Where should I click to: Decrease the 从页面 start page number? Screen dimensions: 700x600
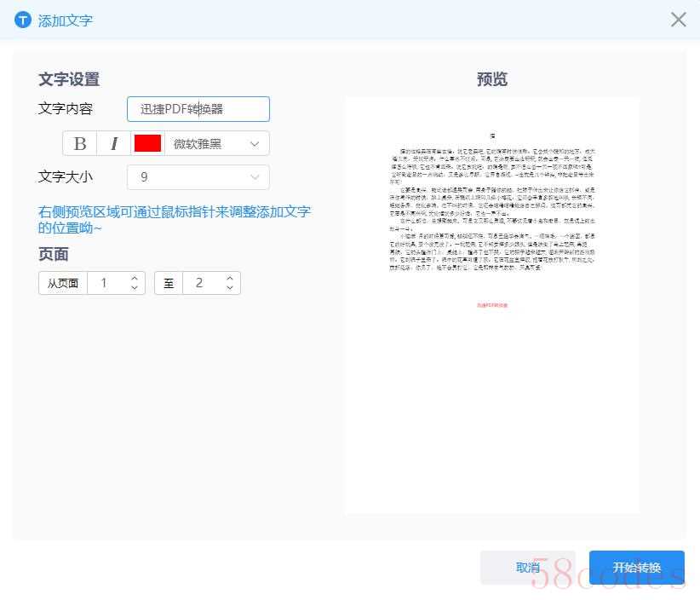pos(135,288)
